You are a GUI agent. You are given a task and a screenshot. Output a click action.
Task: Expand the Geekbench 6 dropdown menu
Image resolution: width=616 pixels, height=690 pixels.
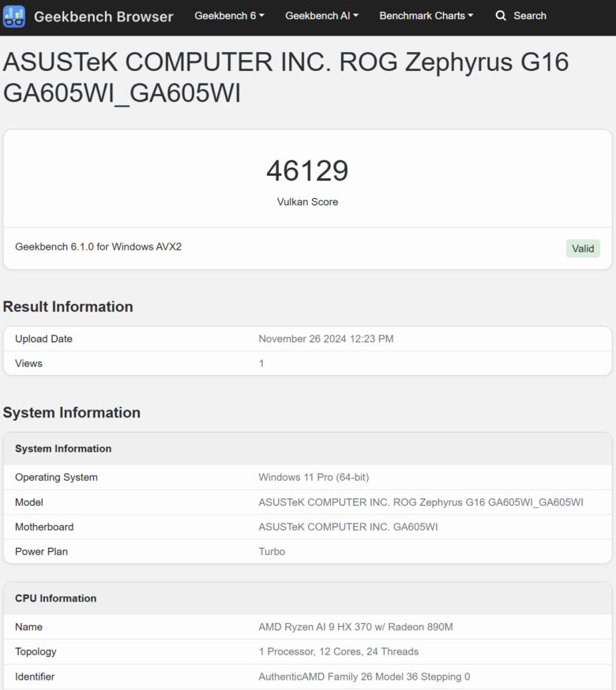click(229, 16)
